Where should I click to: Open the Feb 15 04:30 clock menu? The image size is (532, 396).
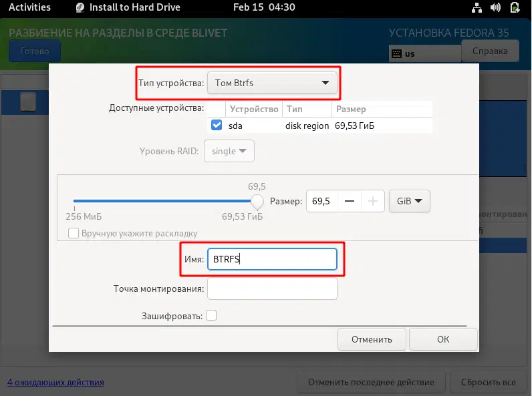point(264,7)
